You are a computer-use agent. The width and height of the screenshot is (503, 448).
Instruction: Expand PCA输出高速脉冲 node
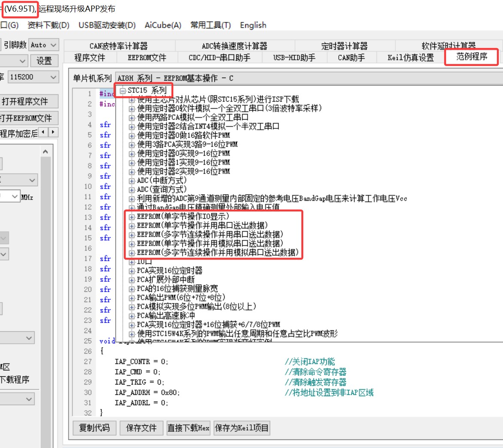132,316
